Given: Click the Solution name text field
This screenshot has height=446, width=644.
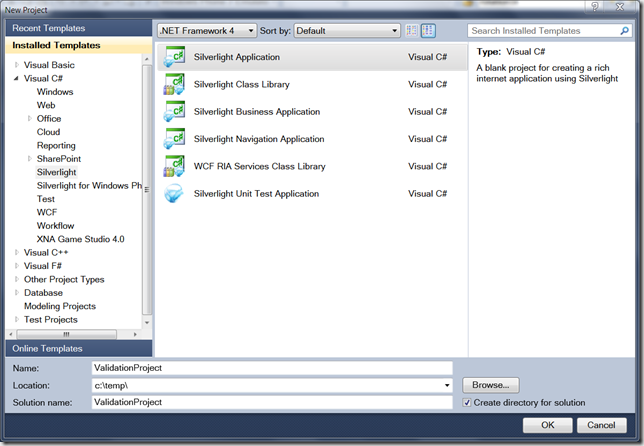Looking at the screenshot, I should 272,402.
